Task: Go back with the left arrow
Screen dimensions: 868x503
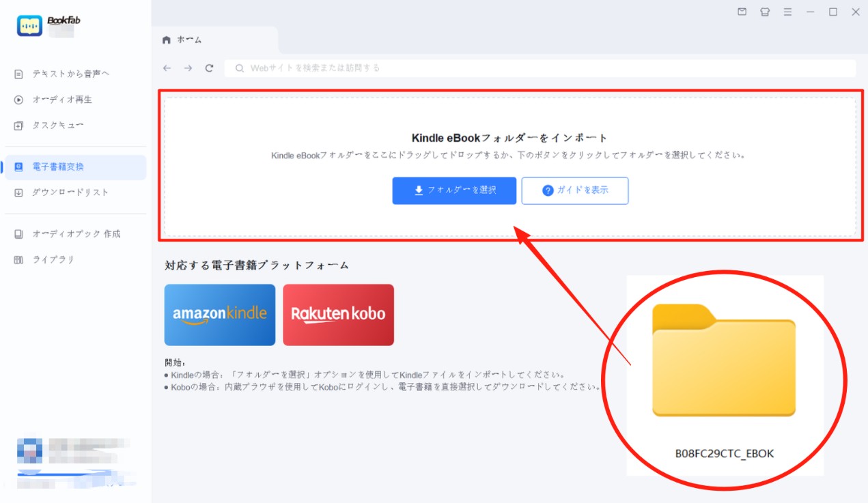Action: pyautogui.click(x=167, y=68)
